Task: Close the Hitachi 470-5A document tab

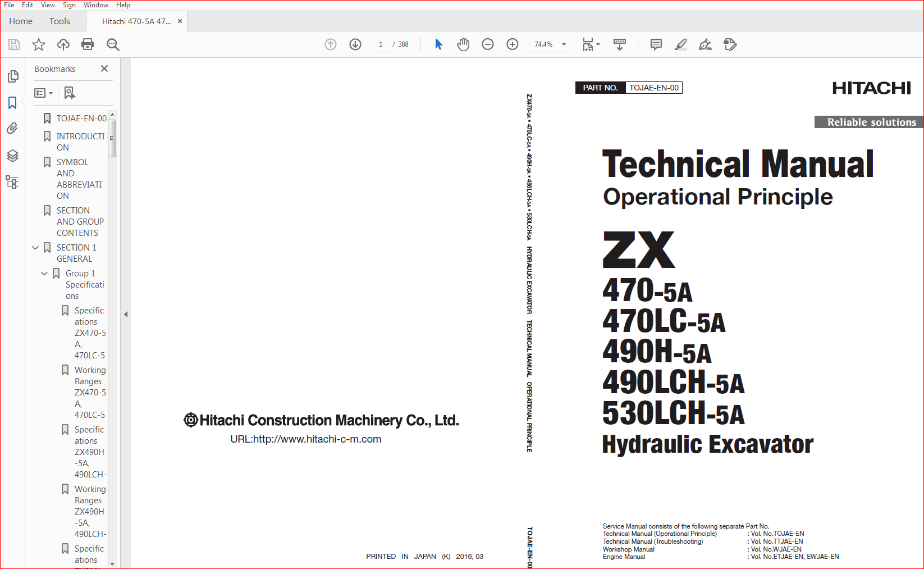Action: (180, 21)
